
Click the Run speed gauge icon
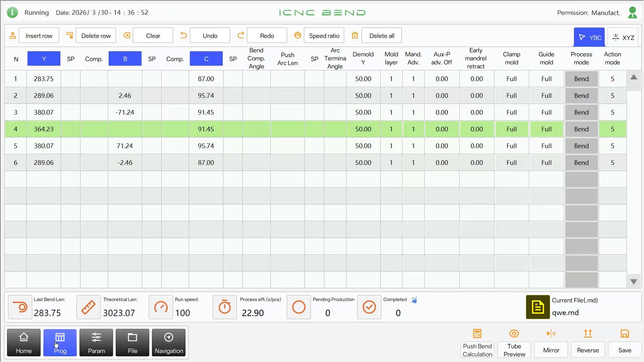pyautogui.click(x=161, y=307)
